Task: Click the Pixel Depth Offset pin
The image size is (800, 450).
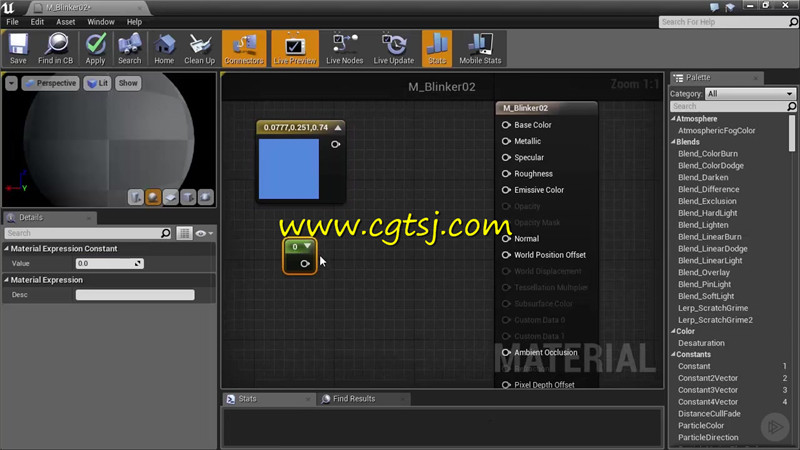Action: click(x=506, y=385)
